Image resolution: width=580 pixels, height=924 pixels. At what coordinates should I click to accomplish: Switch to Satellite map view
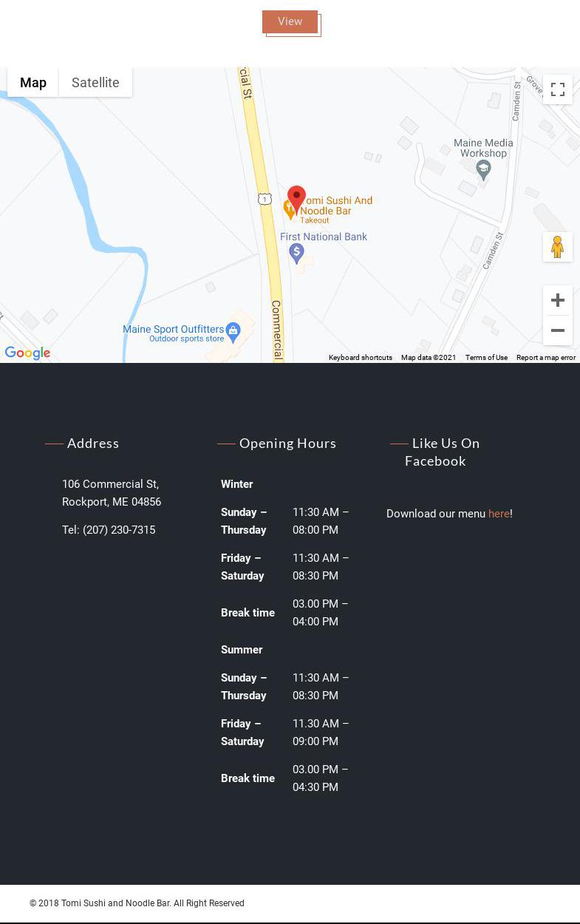click(95, 83)
